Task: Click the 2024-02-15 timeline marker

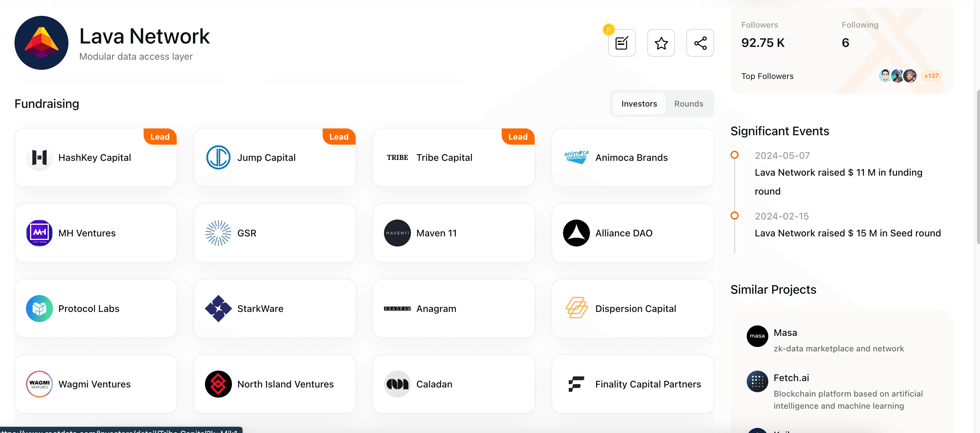Action: pos(735,215)
